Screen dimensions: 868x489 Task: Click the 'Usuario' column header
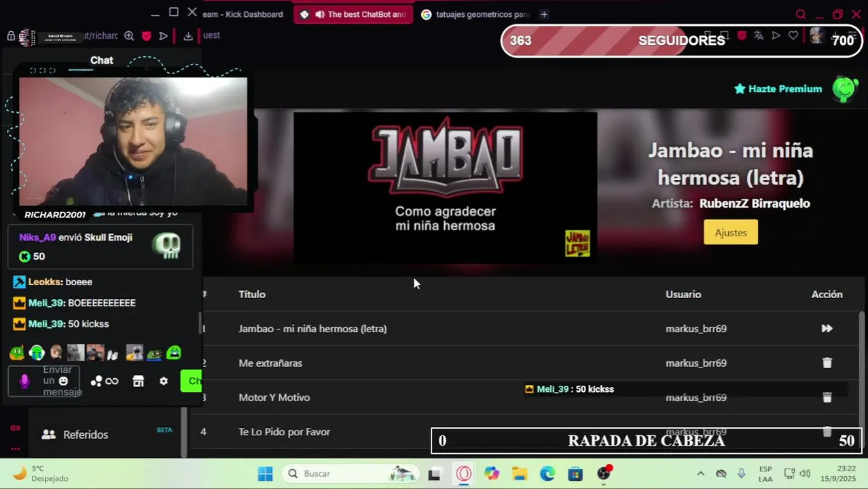[683, 294]
